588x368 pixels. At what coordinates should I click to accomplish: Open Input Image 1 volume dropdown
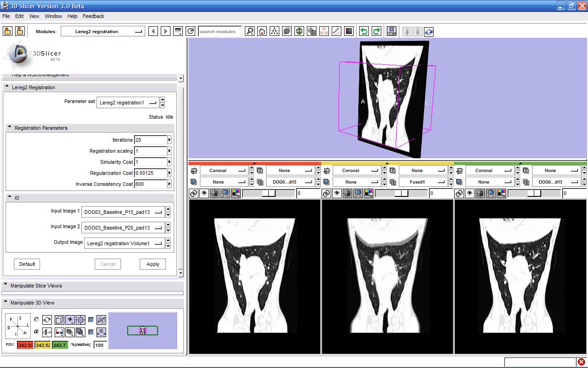pos(123,212)
